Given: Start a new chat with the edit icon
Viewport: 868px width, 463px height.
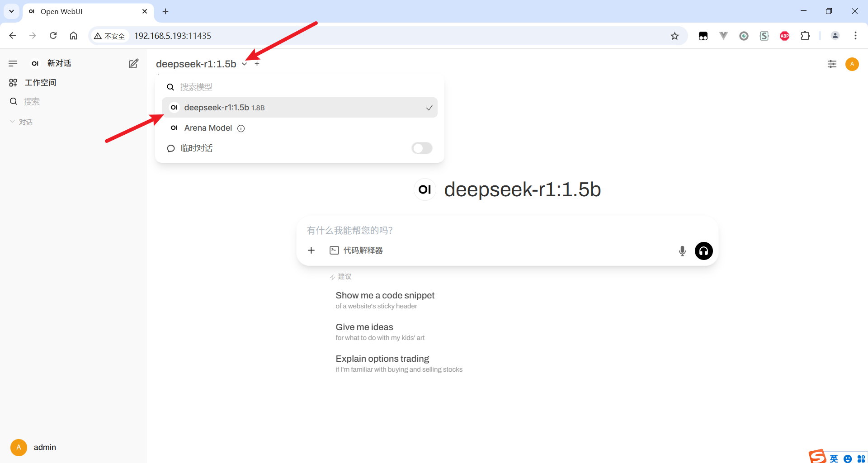Looking at the screenshot, I should coord(133,63).
